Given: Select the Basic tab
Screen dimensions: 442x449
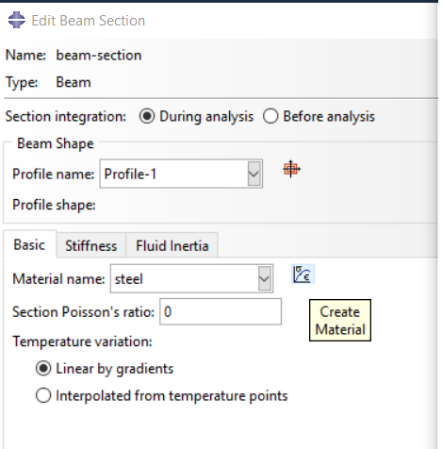Looking at the screenshot, I should pyautogui.click(x=29, y=244).
